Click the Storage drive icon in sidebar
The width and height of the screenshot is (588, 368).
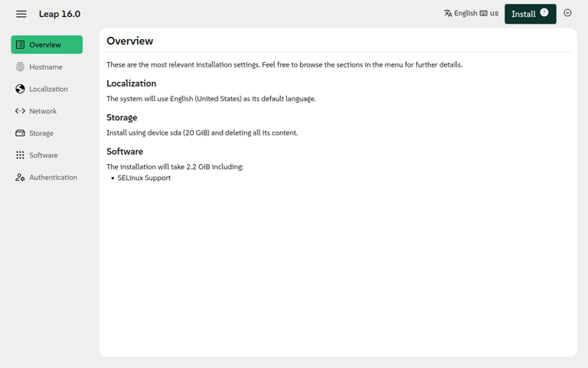coord(20,133)
